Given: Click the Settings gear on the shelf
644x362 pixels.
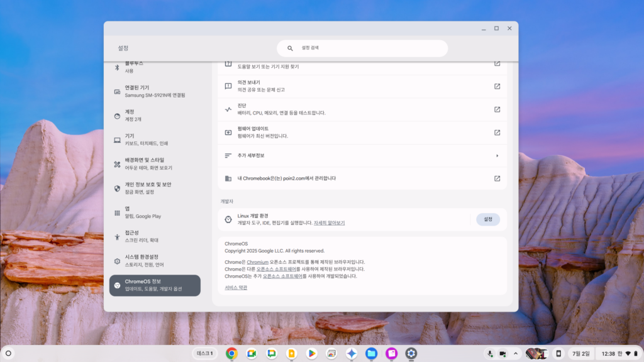Looking at the screenshot, I should [x=411, y=353].
